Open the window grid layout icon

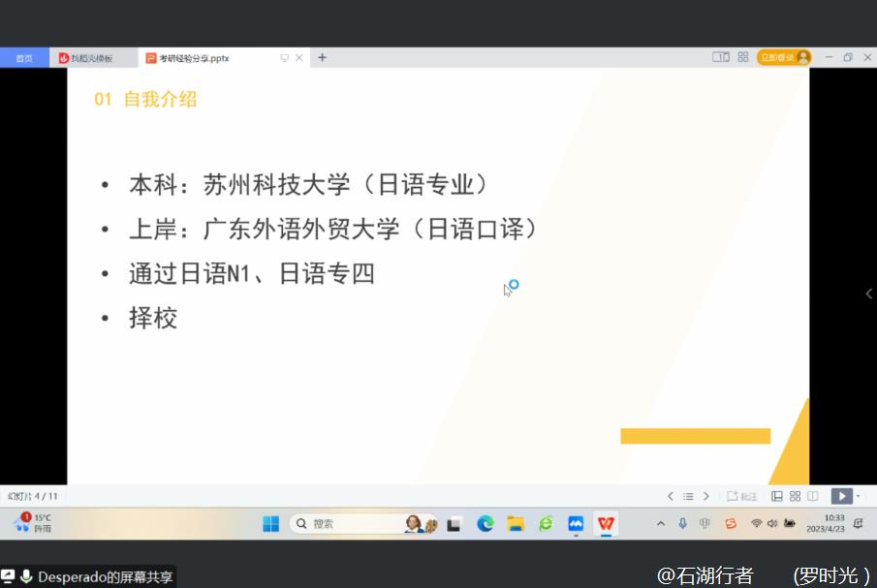click(743, 57)
